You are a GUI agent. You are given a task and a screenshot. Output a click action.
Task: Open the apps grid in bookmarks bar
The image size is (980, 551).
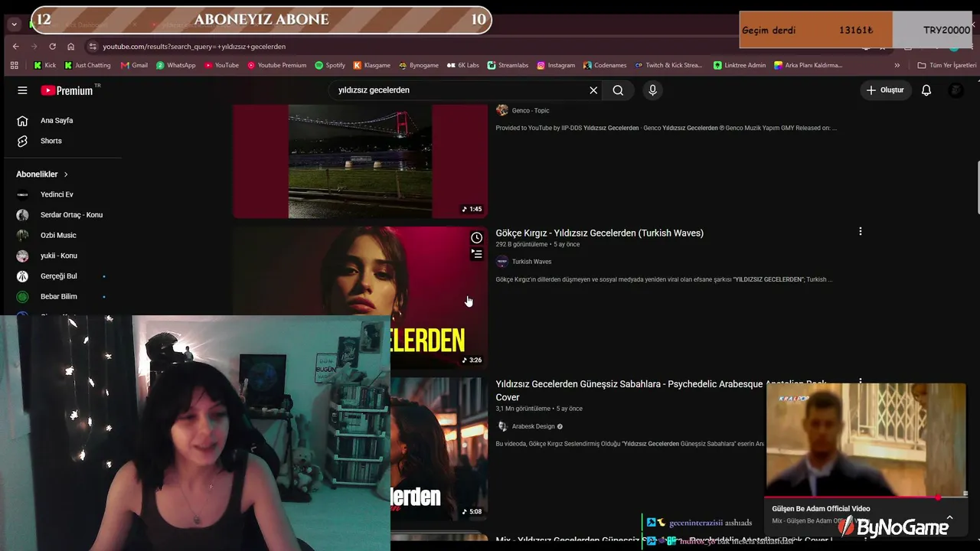click(14, 65)
